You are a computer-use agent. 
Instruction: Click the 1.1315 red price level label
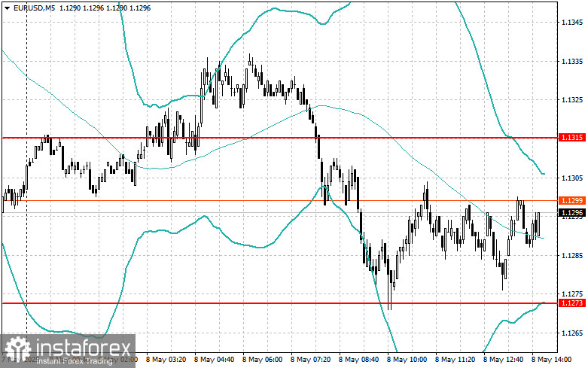(572, 138)
